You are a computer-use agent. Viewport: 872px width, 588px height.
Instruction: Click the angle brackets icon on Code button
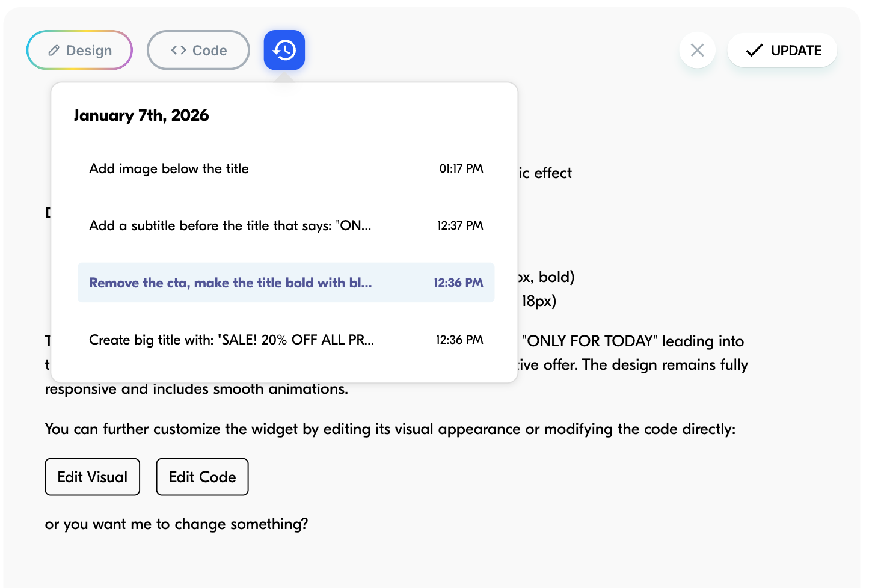tap(179, 51)
